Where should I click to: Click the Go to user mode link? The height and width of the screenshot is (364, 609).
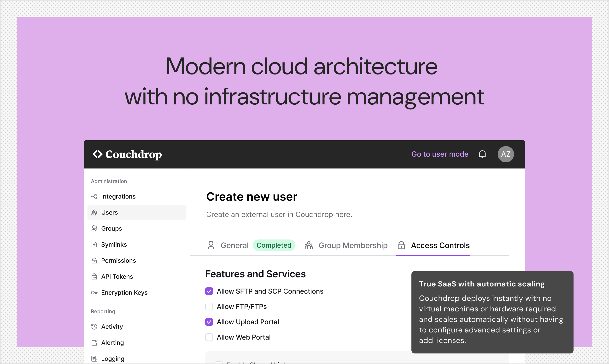click(x=439, y=154)
